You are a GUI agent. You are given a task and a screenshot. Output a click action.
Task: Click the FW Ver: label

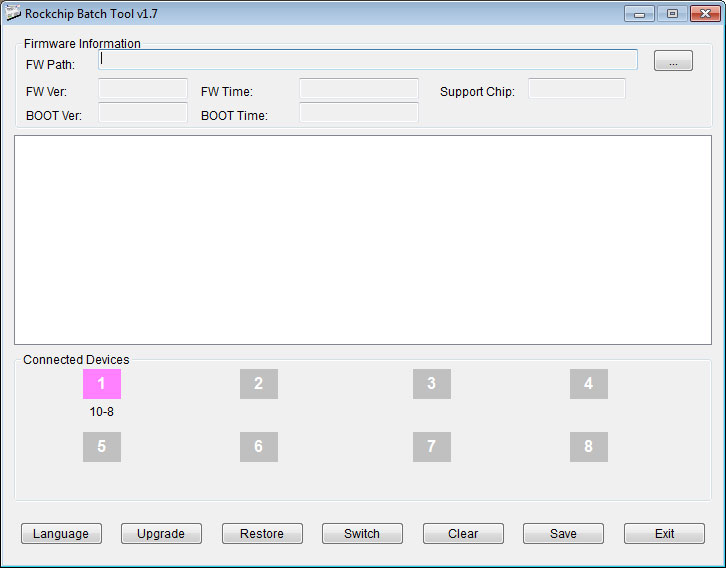(46, 92)
